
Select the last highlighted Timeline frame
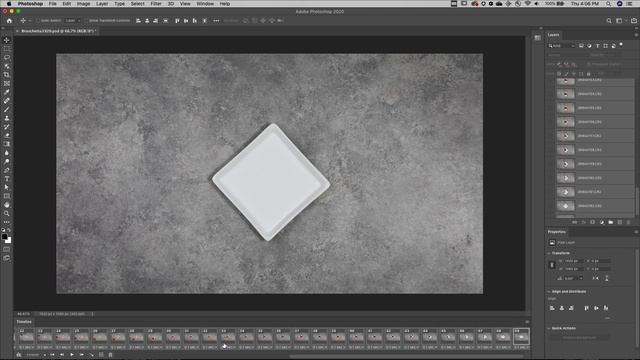pos(521,338)
